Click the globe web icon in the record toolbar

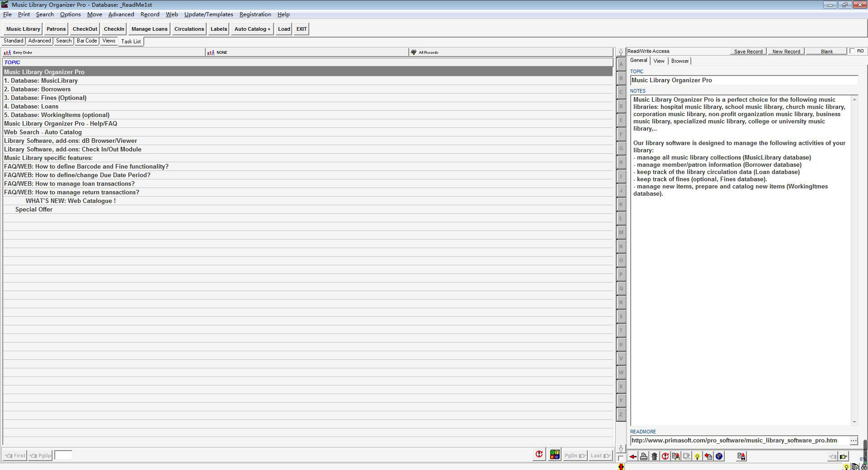pyautogui.click(x=719, y=456)
